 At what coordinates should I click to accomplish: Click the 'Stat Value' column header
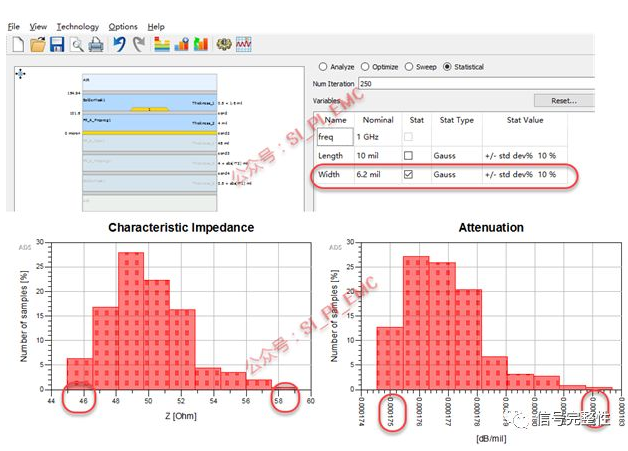525,120
